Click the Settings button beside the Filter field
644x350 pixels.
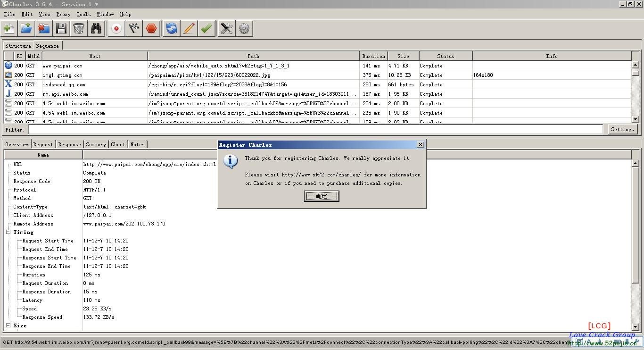pyautogui.click(x=622, y=129)
